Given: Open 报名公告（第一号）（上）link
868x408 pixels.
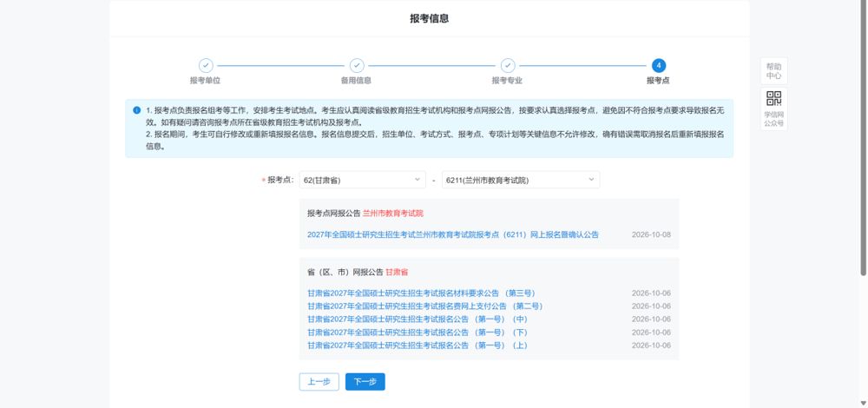Looking at the screenshot, I should tap(418, 345).
